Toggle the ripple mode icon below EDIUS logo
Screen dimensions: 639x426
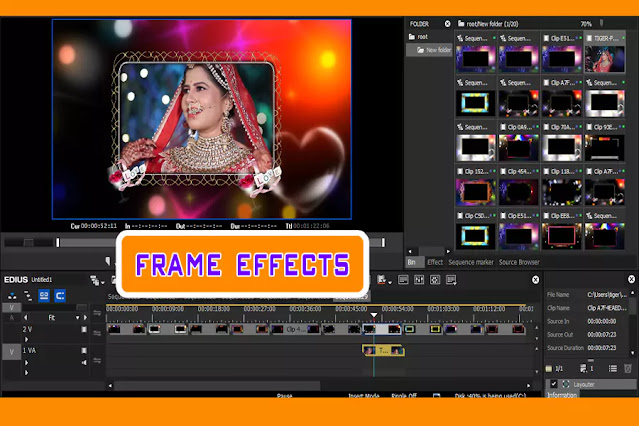coord(12,296)
